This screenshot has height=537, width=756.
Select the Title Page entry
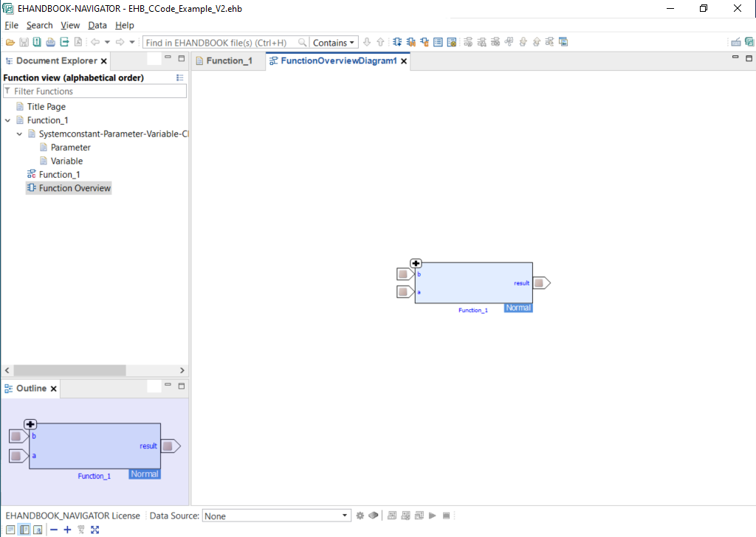click(x=46, y=107)
